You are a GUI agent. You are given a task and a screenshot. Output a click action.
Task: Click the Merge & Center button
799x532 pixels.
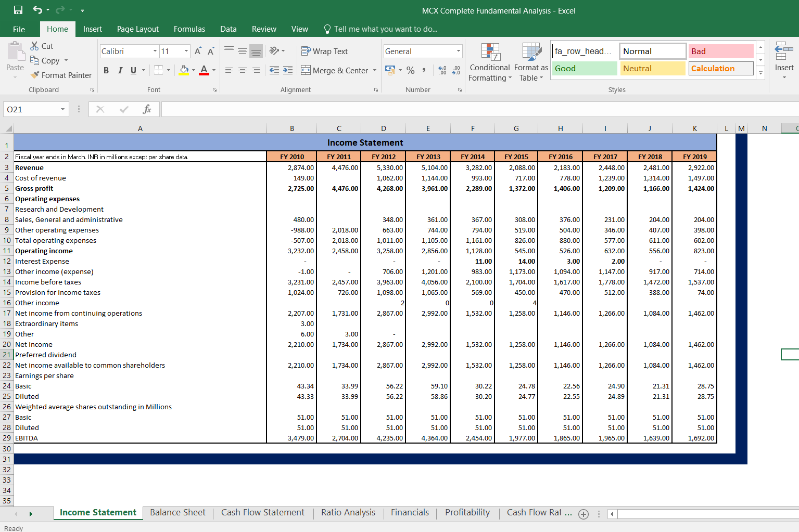coord(335,70)
